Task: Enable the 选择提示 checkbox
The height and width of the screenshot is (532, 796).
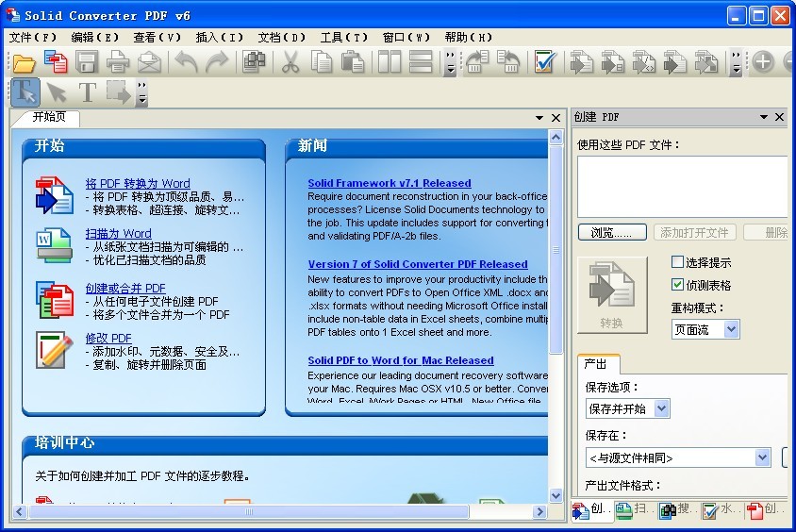Action: [677, 262]
